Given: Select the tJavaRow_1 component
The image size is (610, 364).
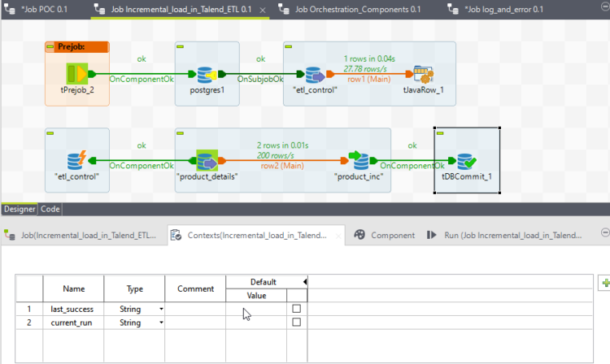Looking at the screenshot, I should tap(423, 75).
